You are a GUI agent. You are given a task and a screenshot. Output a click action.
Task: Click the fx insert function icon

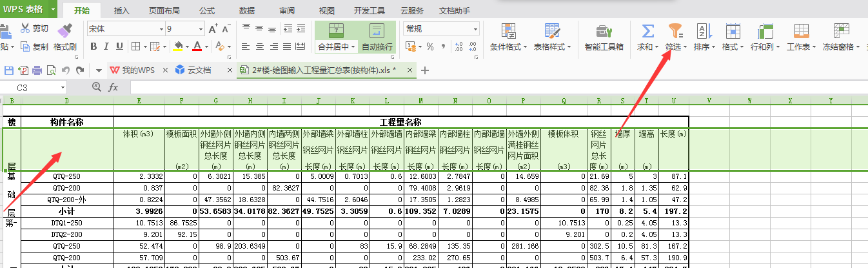(113, 87)
